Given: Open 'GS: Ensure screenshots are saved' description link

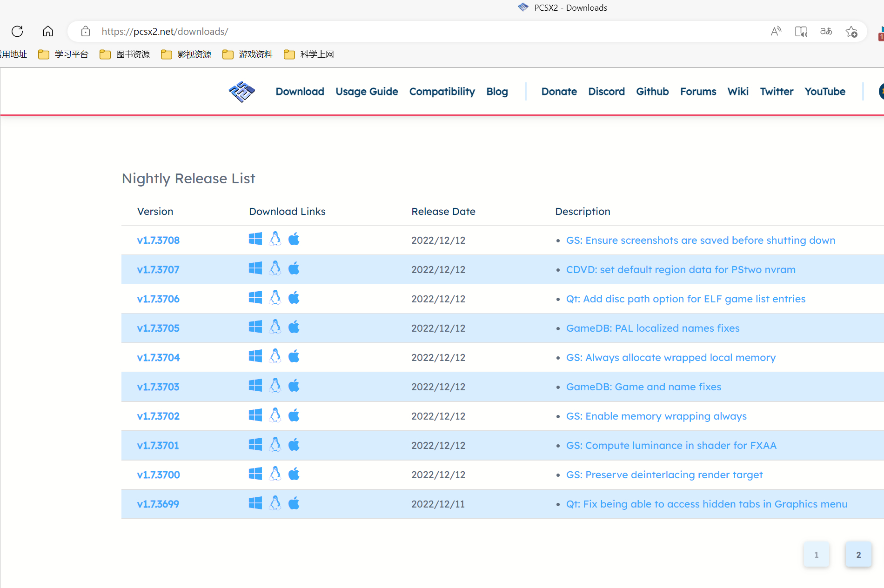Looking at the screenshot, I should coord(701,241).
